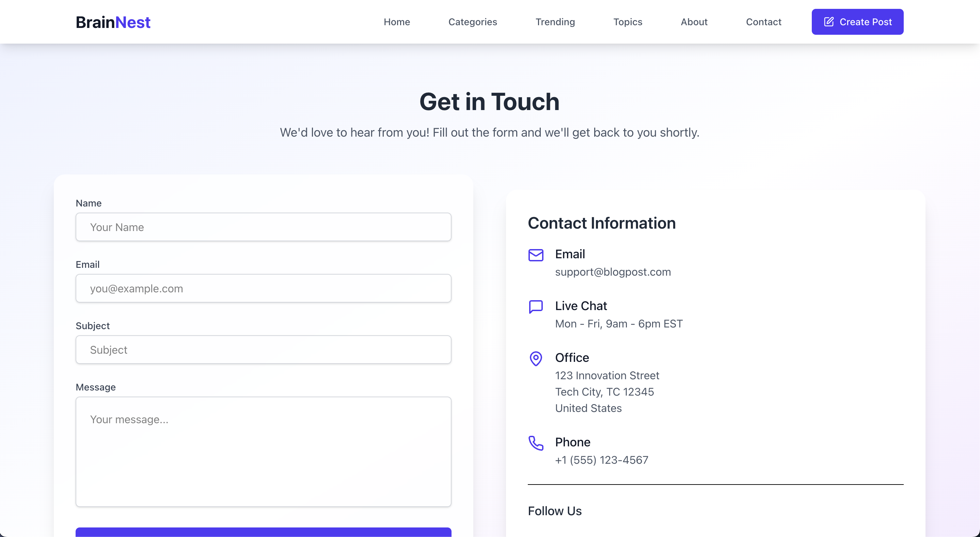Click the Live Chat title text
This screenshot has height=537, width=980.
click(x=581, y=306)
